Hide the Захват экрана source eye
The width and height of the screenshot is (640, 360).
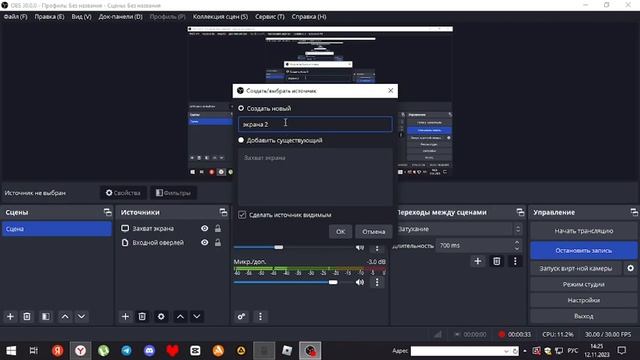(204, 229)
